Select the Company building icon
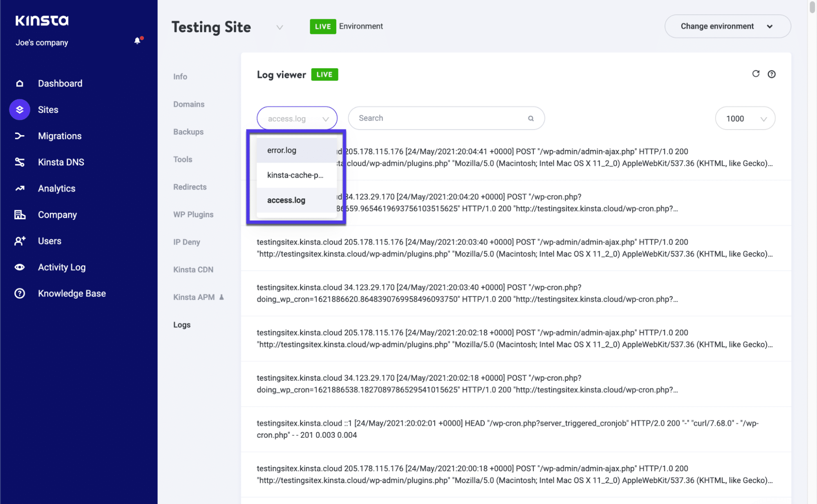817x504 pixels. [19, 214]
